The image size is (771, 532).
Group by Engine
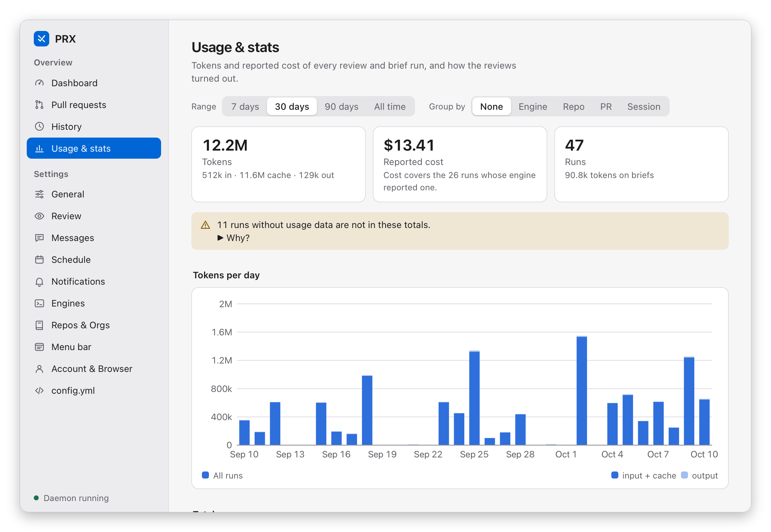tap(533, 107)
